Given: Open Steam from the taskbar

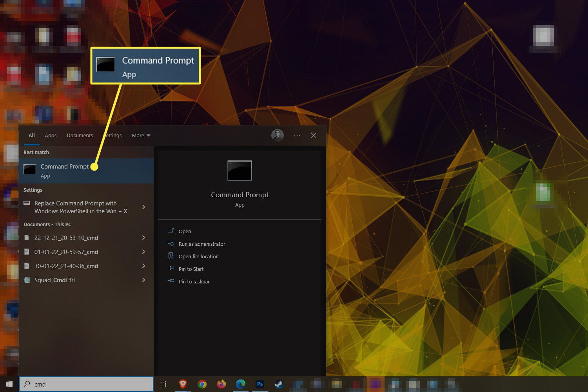Looking at the screenshot, I should (279, 384).
